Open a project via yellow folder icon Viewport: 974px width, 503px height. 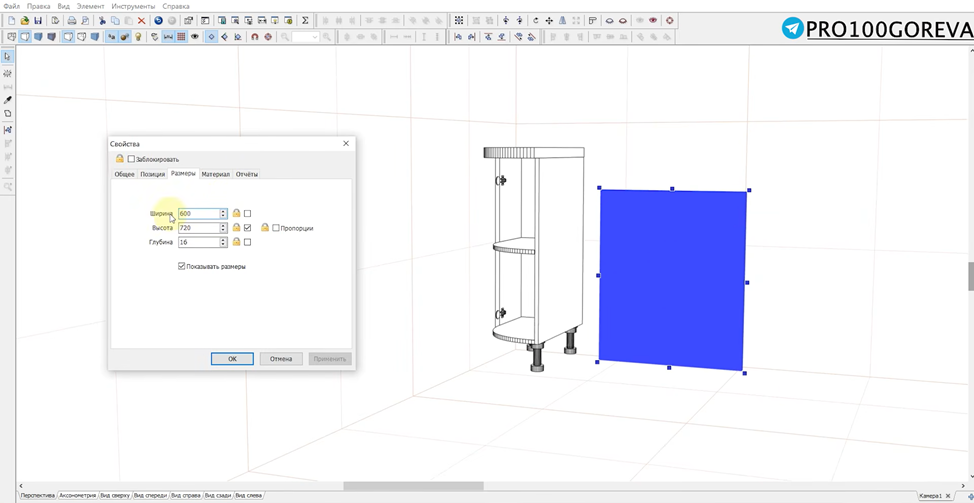pyautogui.click(x=25, y=20)
